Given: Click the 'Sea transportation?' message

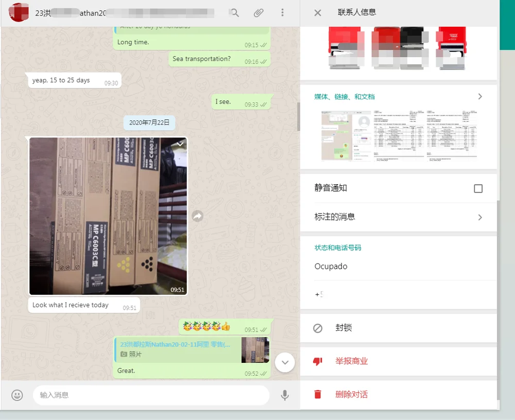Looking at the screenshot, I should tap(219, 59).
